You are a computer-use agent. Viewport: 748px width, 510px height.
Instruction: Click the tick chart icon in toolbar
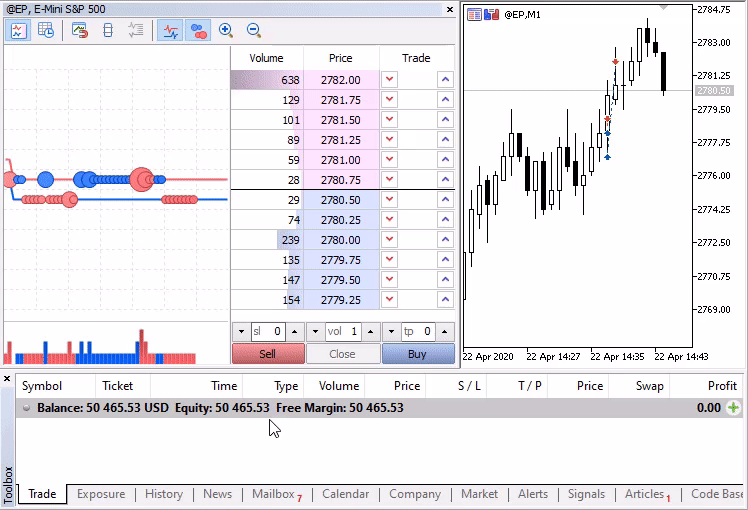tap(18, 31)
